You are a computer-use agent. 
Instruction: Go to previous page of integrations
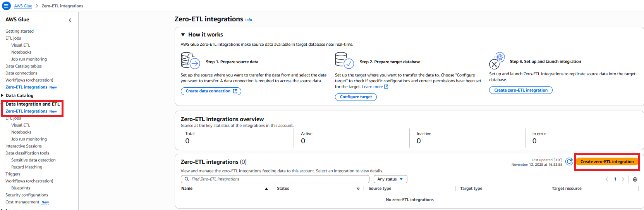(607, 179)
